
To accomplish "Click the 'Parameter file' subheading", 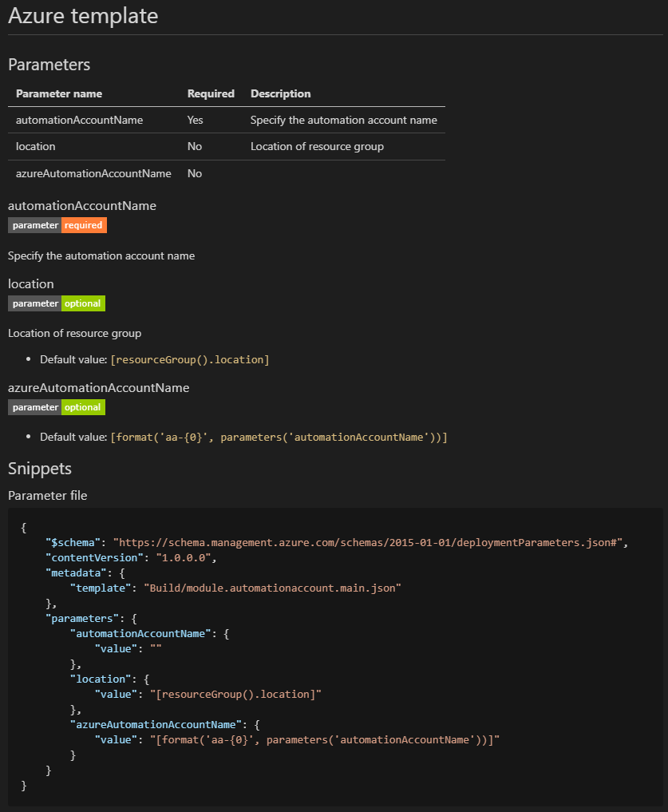I will pyautogui.click(x=48, y=496).
